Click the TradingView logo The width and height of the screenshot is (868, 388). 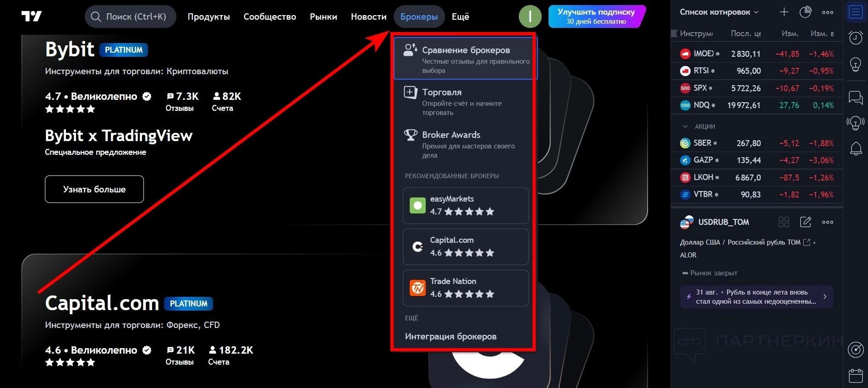(x=32, y=16)
